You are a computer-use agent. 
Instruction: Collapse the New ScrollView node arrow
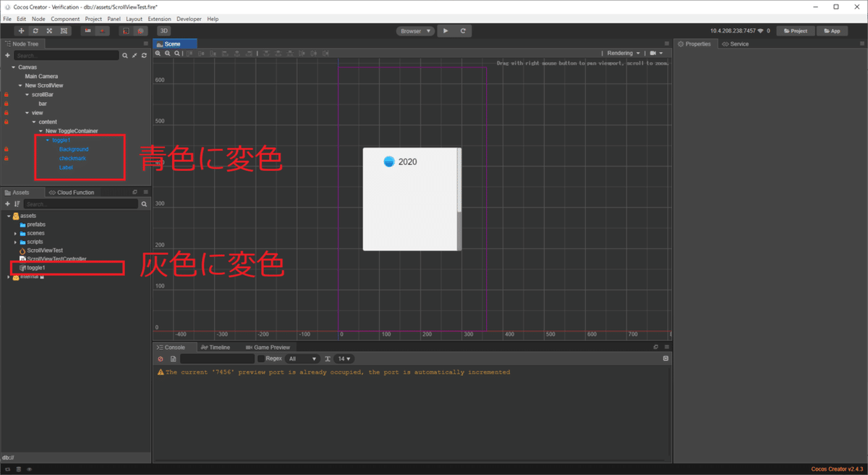(x=20, y=85)
